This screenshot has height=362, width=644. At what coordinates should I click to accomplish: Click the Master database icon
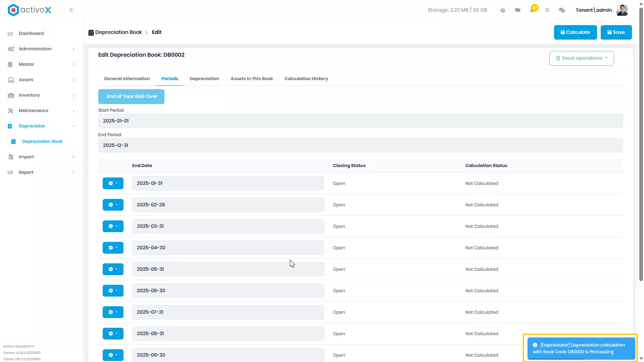click(x=10, y=64)
